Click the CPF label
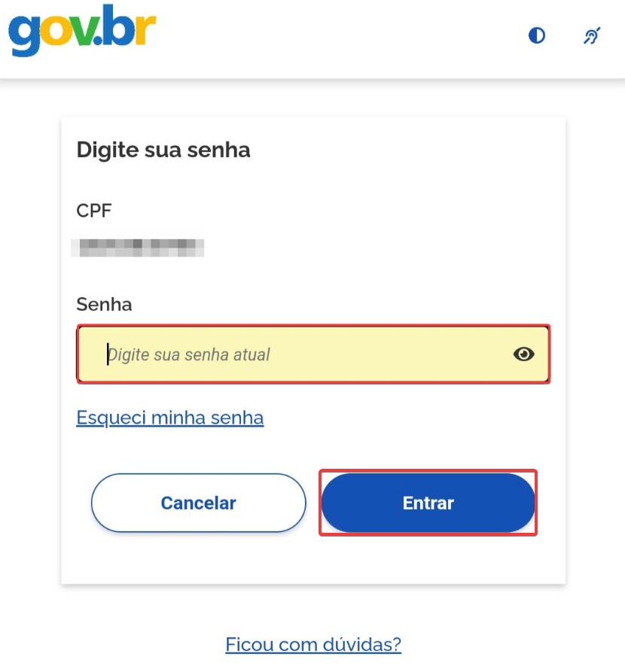 point(94,211)
